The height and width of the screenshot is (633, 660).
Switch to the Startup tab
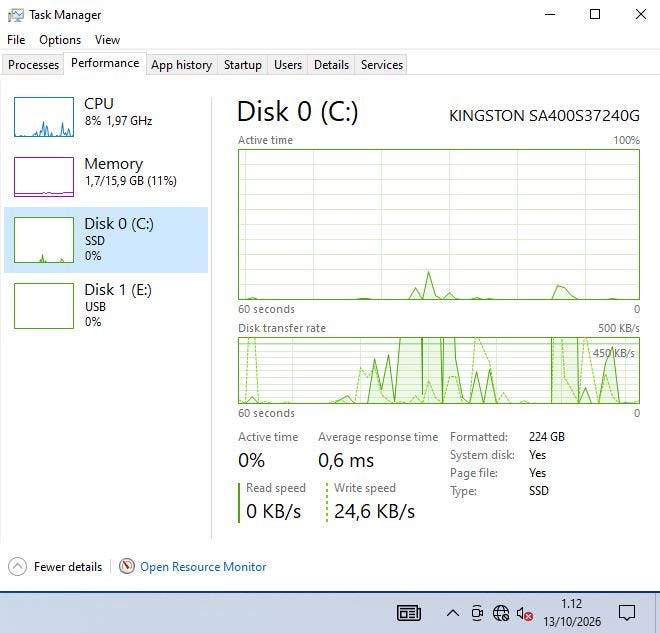pos(242,65)
